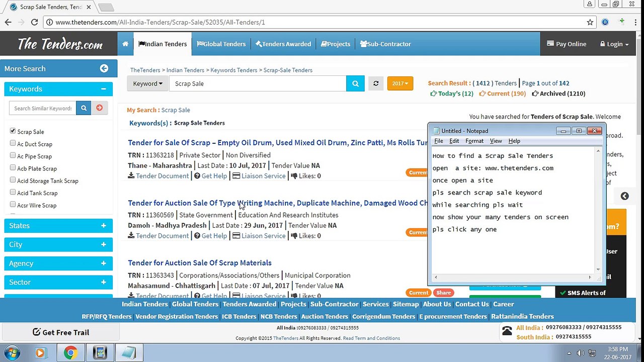Image resolution: width=644 pixels, height=362 pixels.
Task: Open media player icon in taskbar
Action: (x=41, y=353)
